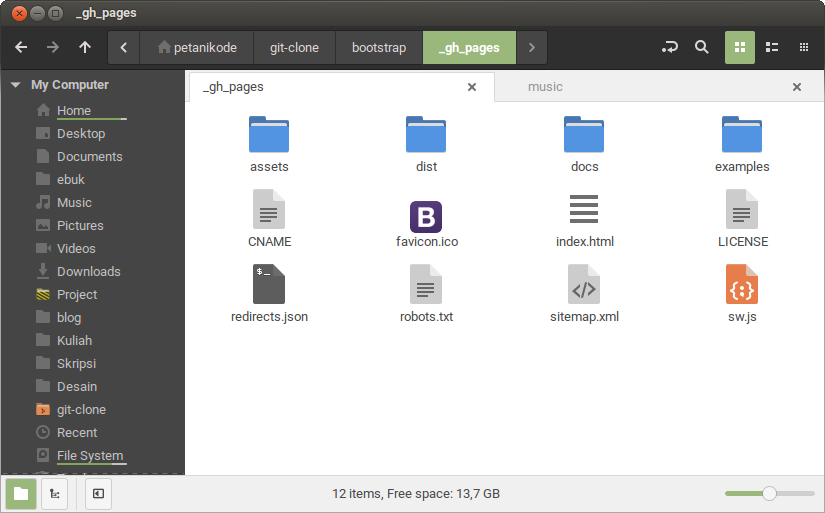The image size is (825, 513).
Task: Select the docs folder icon
Action: click(x=584, y=134)
